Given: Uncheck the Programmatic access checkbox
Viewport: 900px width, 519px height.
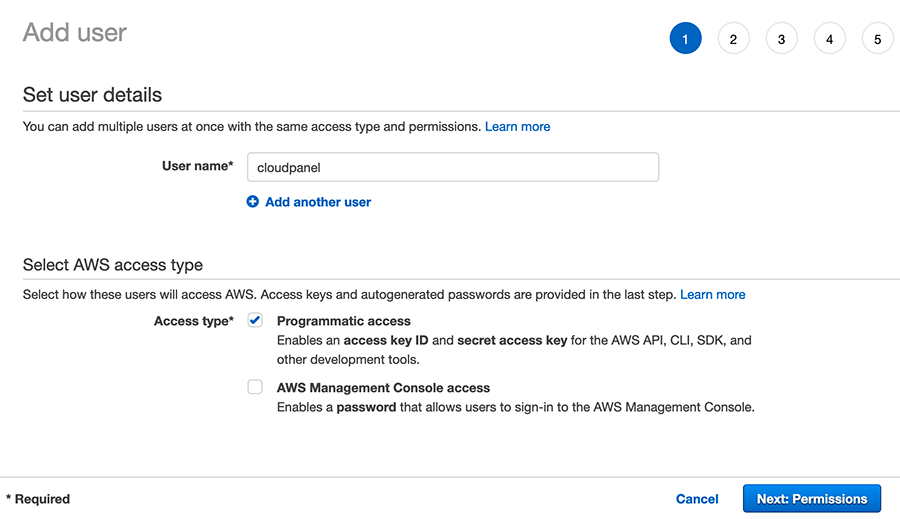Looking at the screenshot, I should pos(255,320).
